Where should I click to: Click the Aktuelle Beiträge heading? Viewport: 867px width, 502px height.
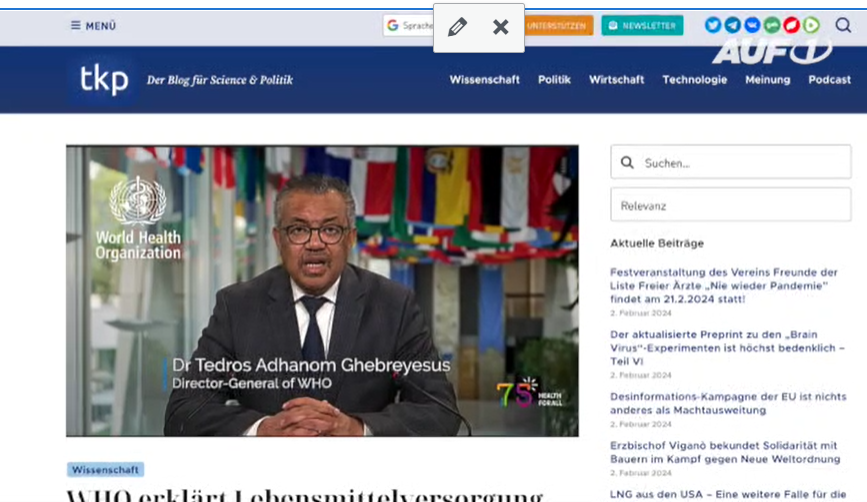pos(657,243)
